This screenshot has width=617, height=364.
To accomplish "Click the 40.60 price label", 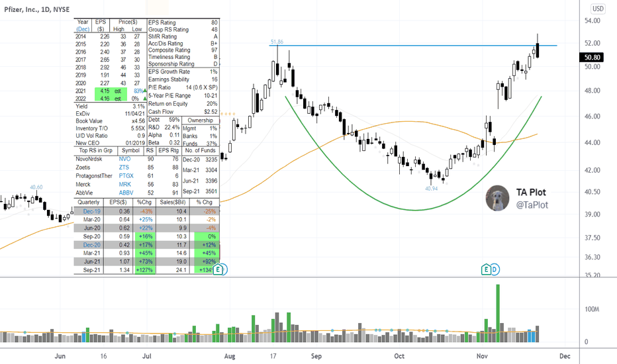I will pos(36,187).
